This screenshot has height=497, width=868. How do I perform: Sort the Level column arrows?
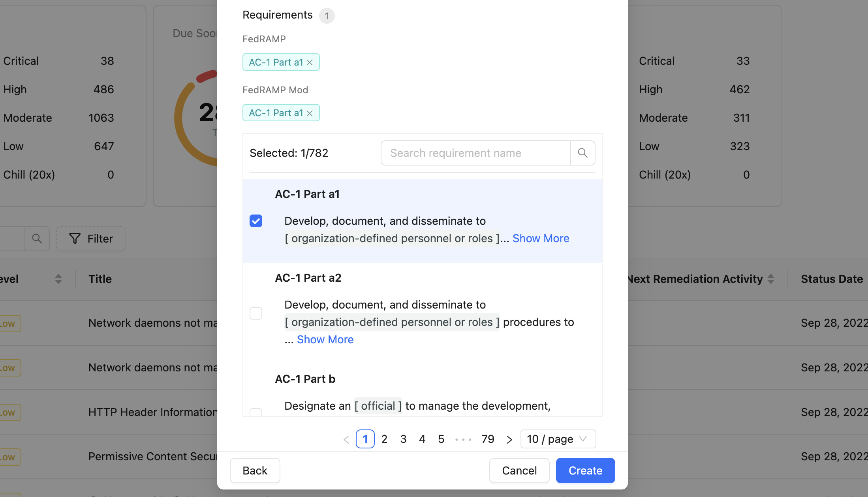58,279
